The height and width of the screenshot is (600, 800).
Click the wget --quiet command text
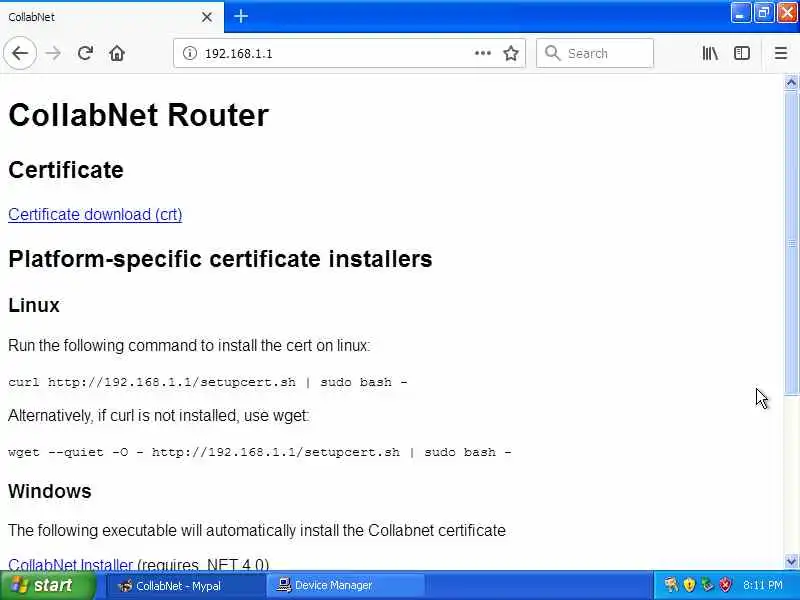click(x=260, y=452)
